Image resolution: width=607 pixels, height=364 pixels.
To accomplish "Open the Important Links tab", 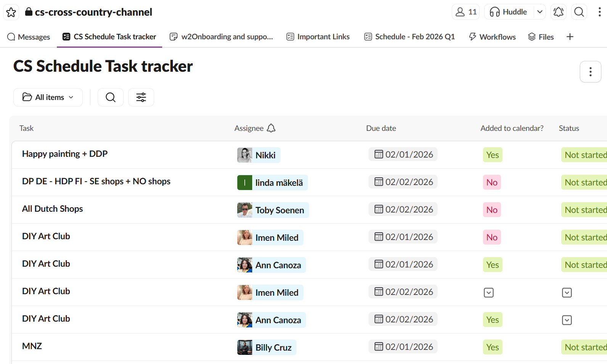I will (x=318, y=37).
